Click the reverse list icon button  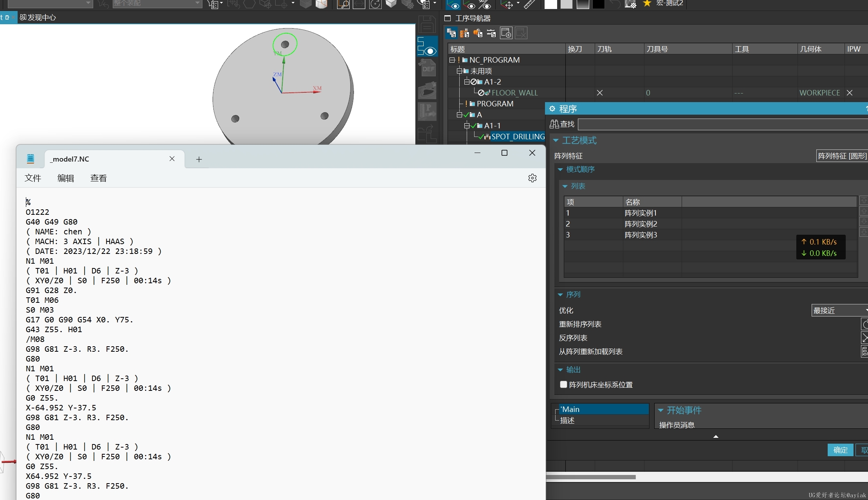(x=864, y=338)
